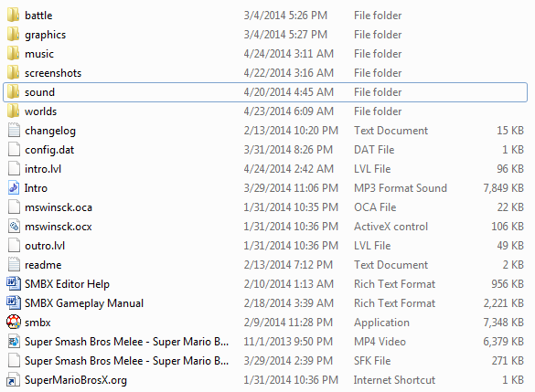Select the file name 'intro.lvl'
The image size is (535, 392).
point(43,169)
